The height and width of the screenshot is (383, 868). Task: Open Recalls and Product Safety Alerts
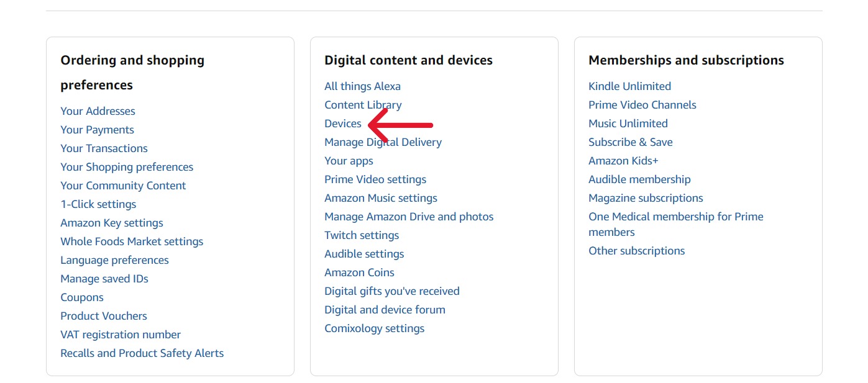[142, 353]
